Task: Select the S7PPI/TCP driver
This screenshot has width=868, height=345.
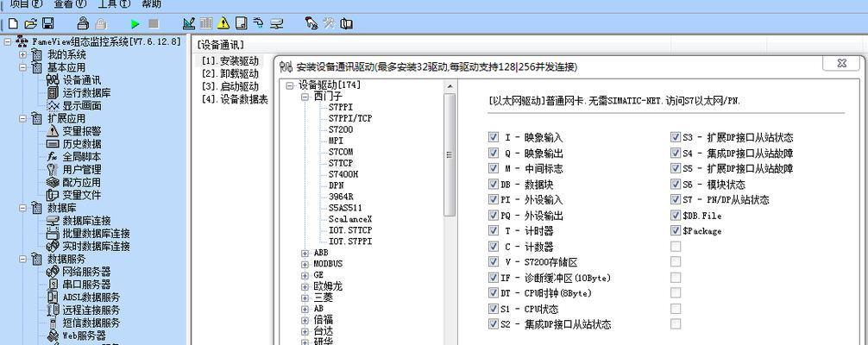Action: [350, 118]
